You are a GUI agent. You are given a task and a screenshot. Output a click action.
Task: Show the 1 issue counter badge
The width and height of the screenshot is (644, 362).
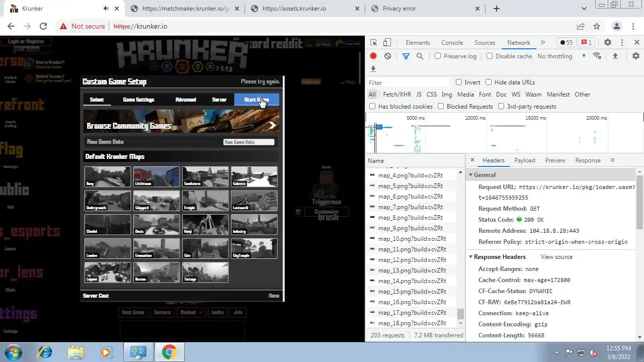[x=586, y=43]
